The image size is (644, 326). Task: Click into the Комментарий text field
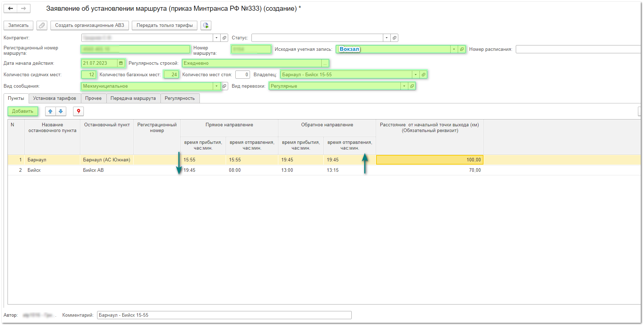[224, 315]
